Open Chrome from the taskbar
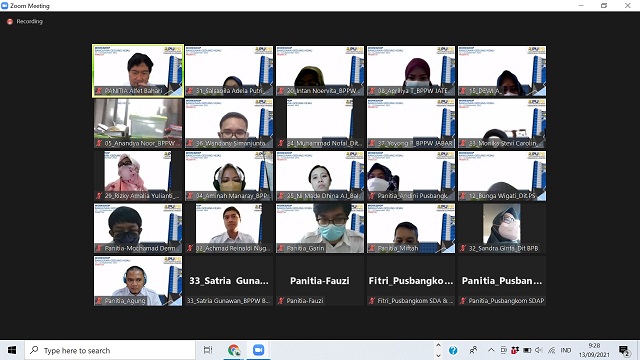640x360 pixels. pyautogui.click(x=234, y=350)
